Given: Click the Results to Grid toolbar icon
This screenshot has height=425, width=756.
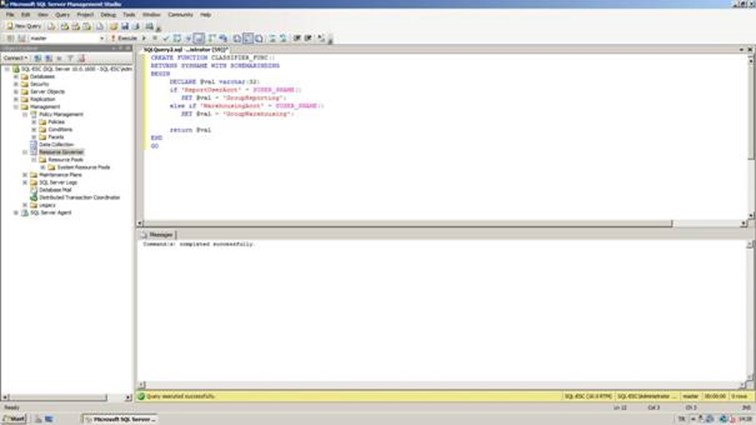Looking at the screenshot, I should click(x=248, y=38).
